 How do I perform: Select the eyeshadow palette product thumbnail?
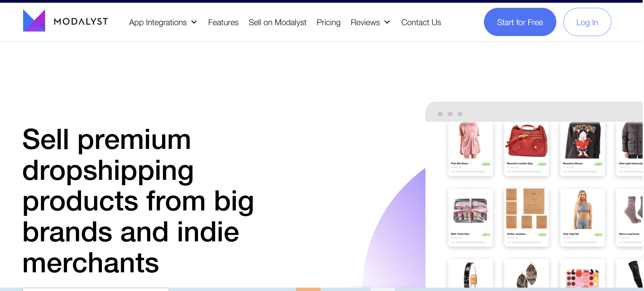(582, 278)
